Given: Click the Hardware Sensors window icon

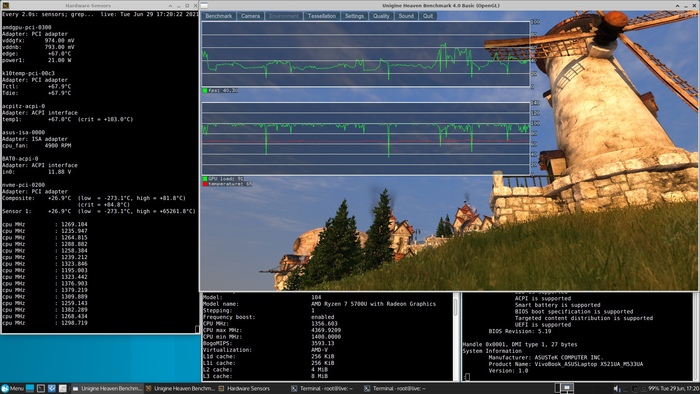Looking at the screenshot, I should coord(5,5).
